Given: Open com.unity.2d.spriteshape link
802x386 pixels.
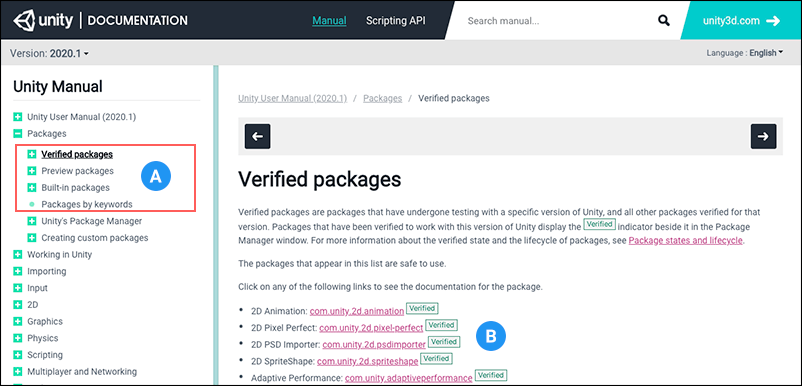Looking at the screenshot, I should pyautogui.click(x=367, y=361).
